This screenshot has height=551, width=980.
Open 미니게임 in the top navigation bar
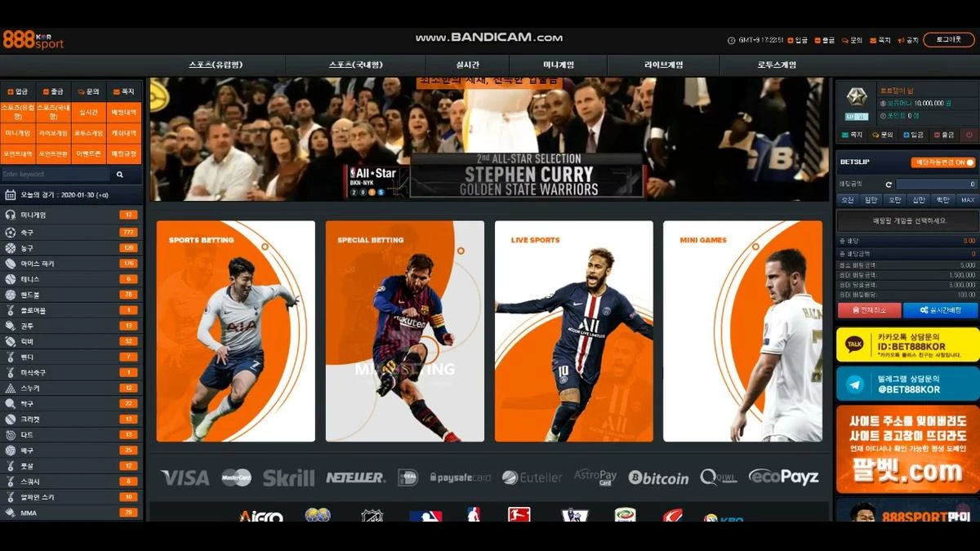click(559, 65)
